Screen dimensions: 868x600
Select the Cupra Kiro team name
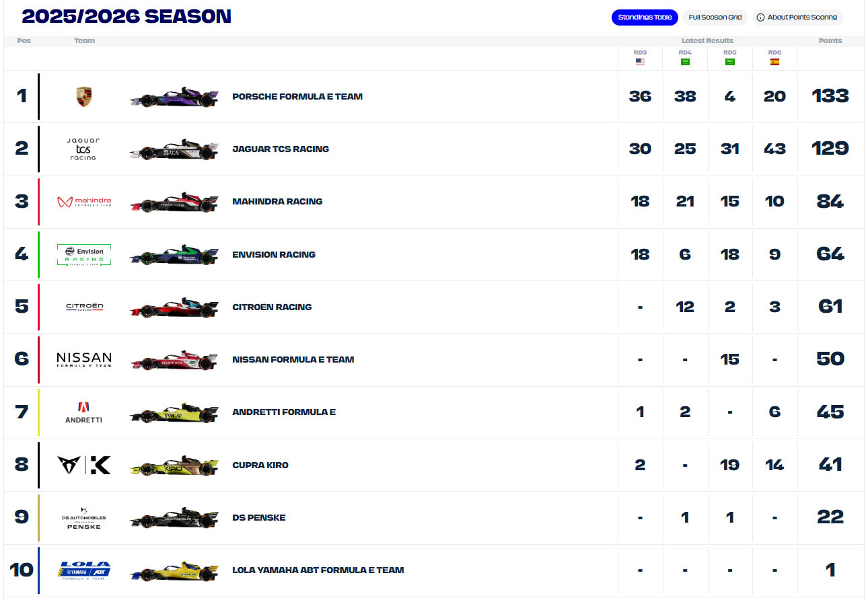260,465
